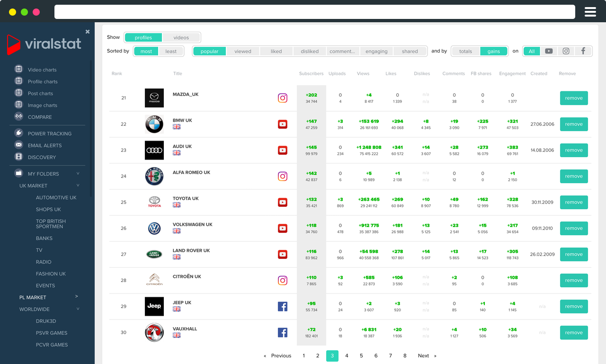This screenshot has height=364, width=606.
Task: Remove TOYOTA UK profile
Action: click(574, 202)
